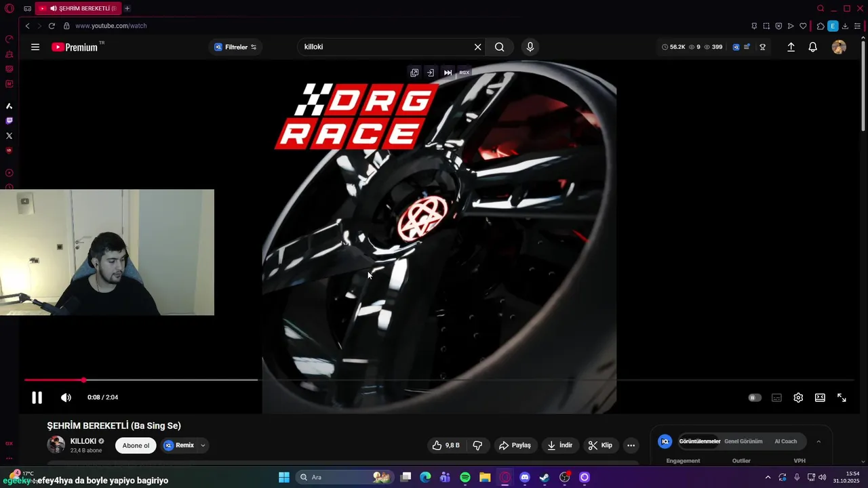
Task: Subscribe with the Abone ol button
Action: [x=136, y=445]
